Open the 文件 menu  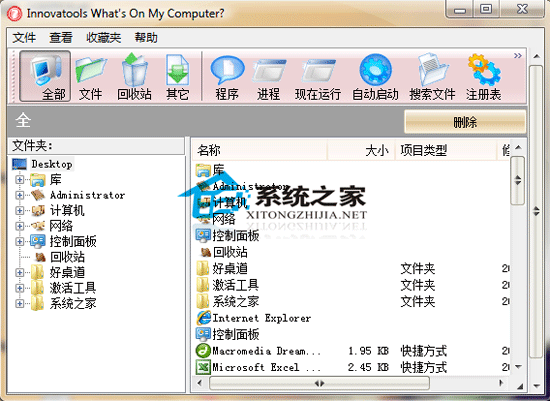click(x=24, y=37)
